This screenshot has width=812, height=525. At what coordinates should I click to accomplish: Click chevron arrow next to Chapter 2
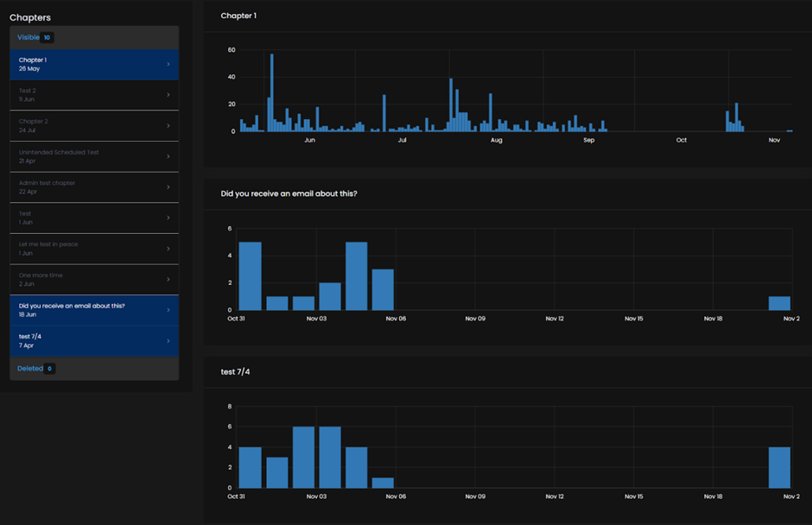[168, 126]
